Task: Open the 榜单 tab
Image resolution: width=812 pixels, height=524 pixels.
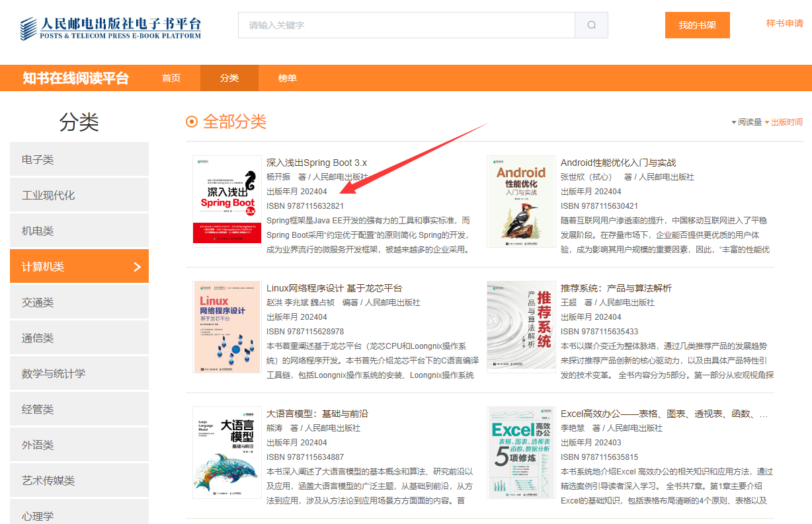Action: pos(288,78)
